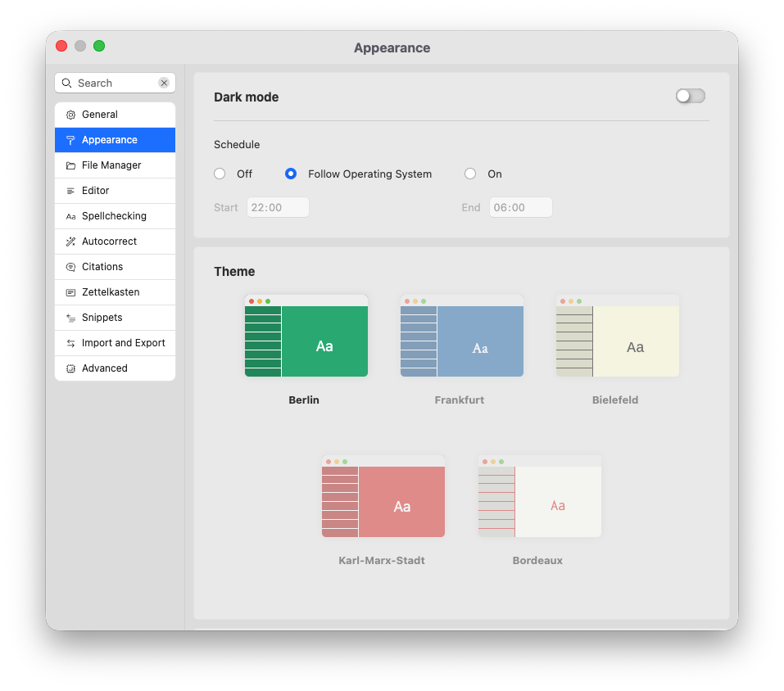Select the Off schedule radio button
This screenshot has height=691, width=784.
[x=220, y=174]
